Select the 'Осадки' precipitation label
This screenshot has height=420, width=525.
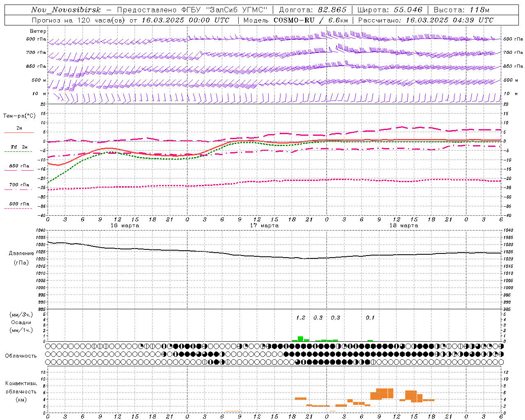coord(21,323)
